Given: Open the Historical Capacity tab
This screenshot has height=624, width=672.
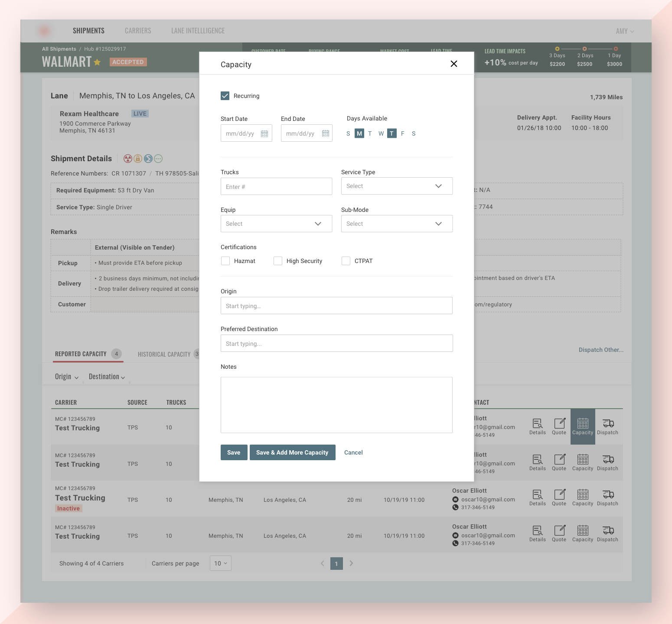Looking at the screenshot, I should click(164, 354).
